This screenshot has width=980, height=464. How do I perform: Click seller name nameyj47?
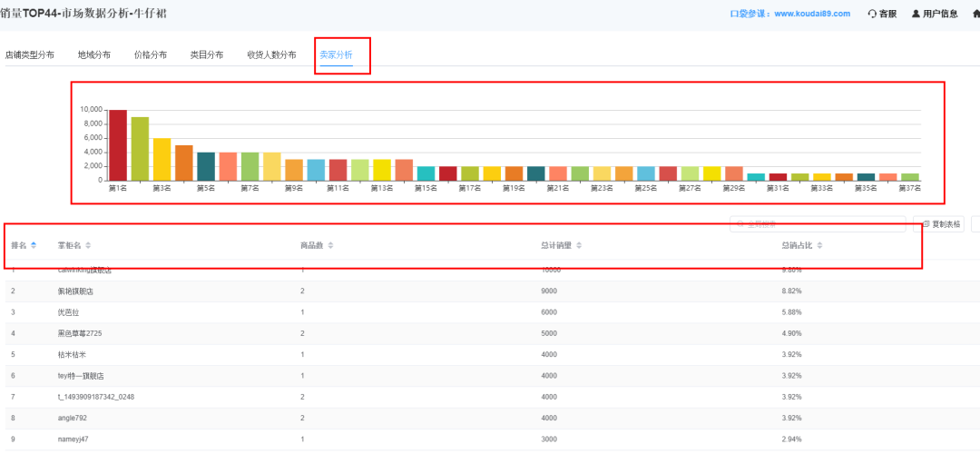[73, 439]
